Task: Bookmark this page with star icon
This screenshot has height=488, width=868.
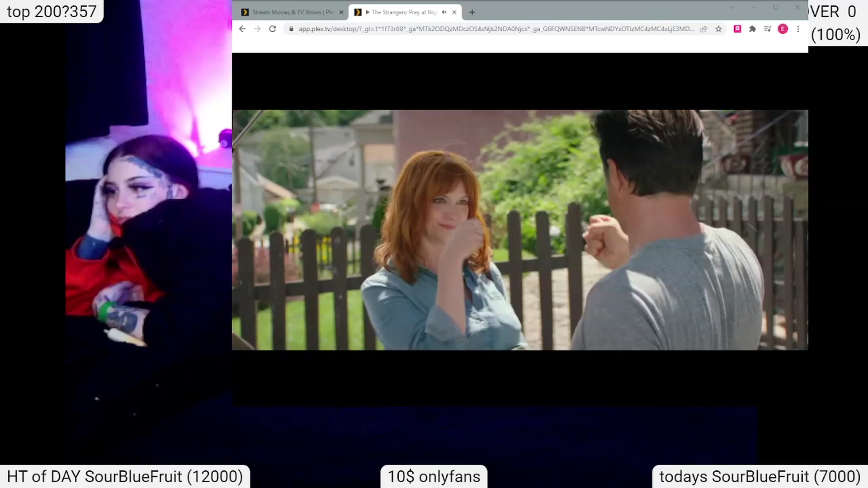Action: [718, 29]
